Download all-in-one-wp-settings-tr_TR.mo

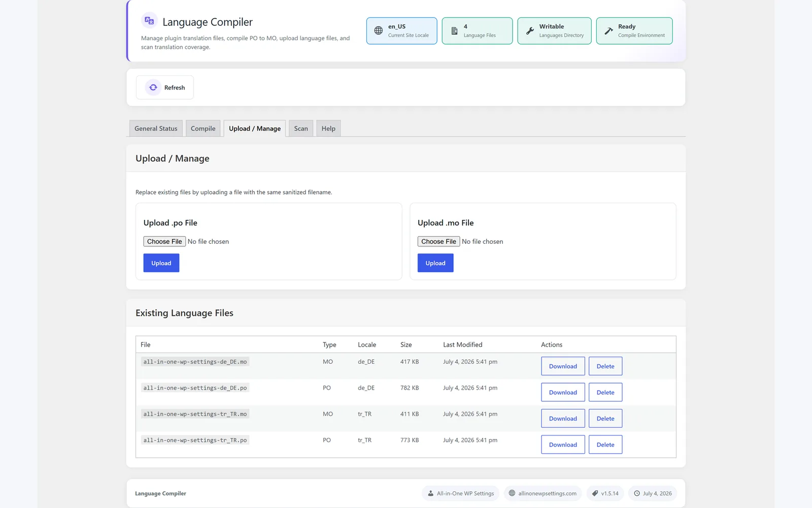(563, 419)
